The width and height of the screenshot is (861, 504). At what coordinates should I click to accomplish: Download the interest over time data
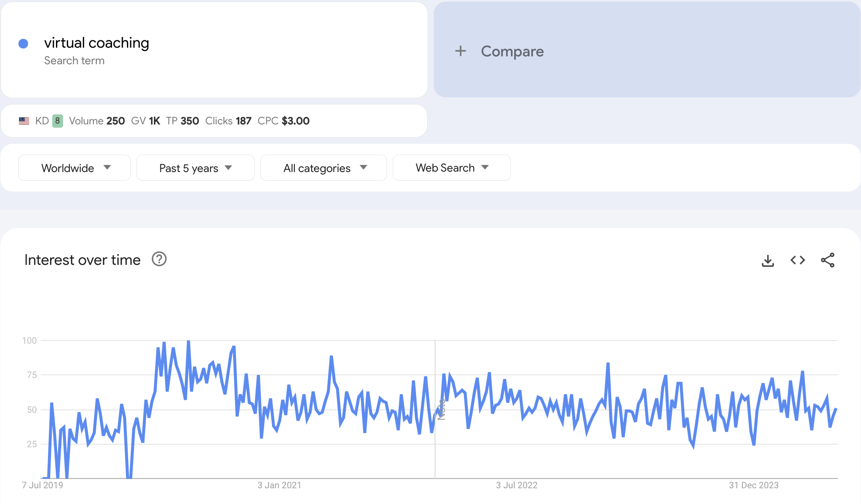[x=768, y=260]
